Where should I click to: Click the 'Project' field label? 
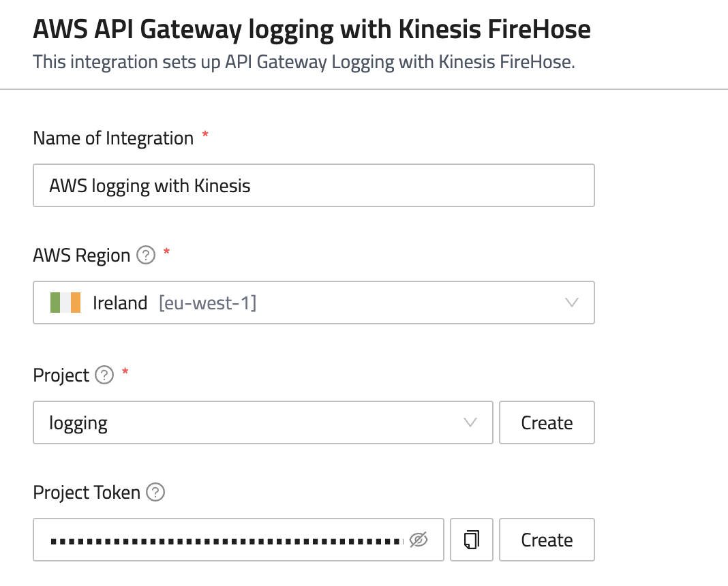(x=61, y=375)
